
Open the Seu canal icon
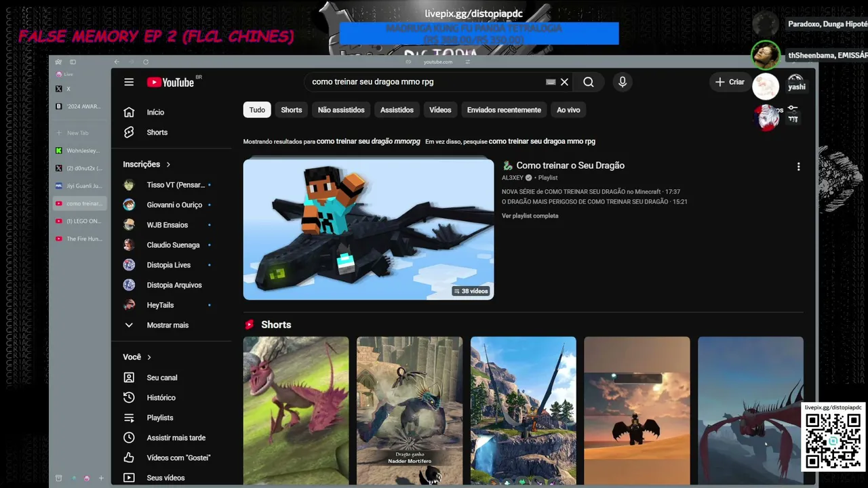coord(129,378)
